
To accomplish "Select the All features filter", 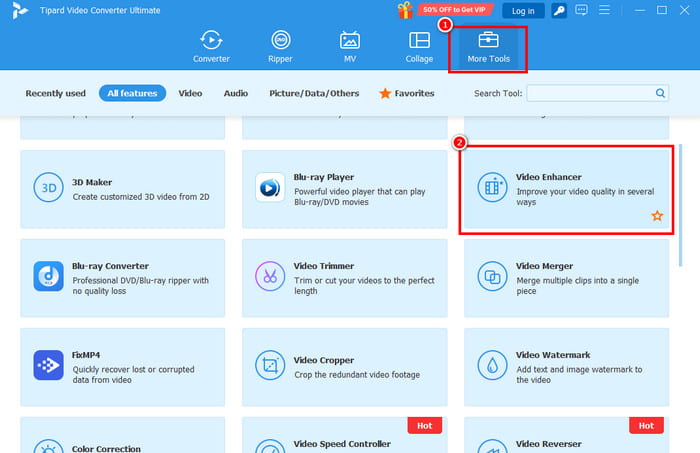I will 132,93.
